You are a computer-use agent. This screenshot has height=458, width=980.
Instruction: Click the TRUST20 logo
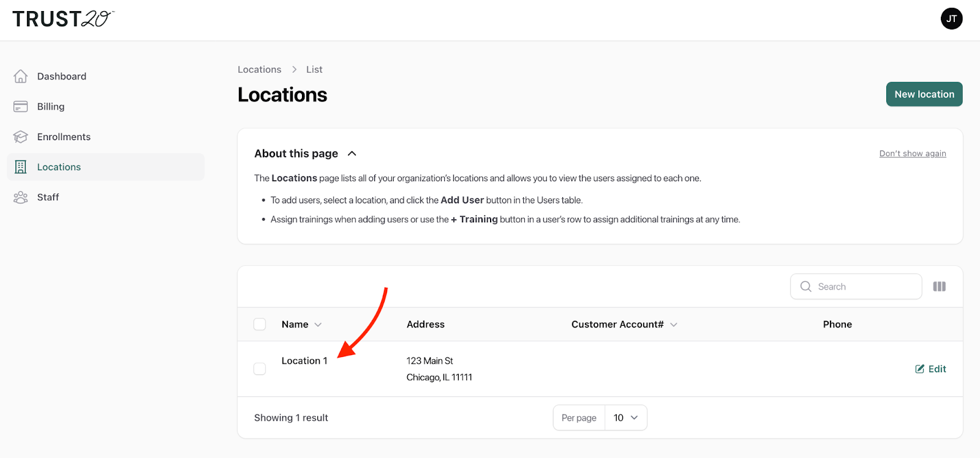(x=63, y=19)
